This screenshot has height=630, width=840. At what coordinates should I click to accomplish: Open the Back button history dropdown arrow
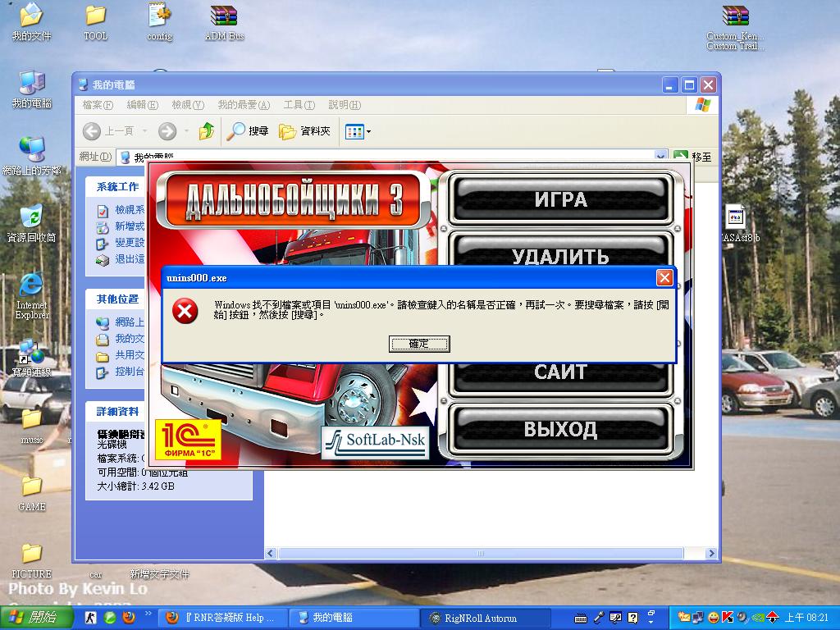144,130
